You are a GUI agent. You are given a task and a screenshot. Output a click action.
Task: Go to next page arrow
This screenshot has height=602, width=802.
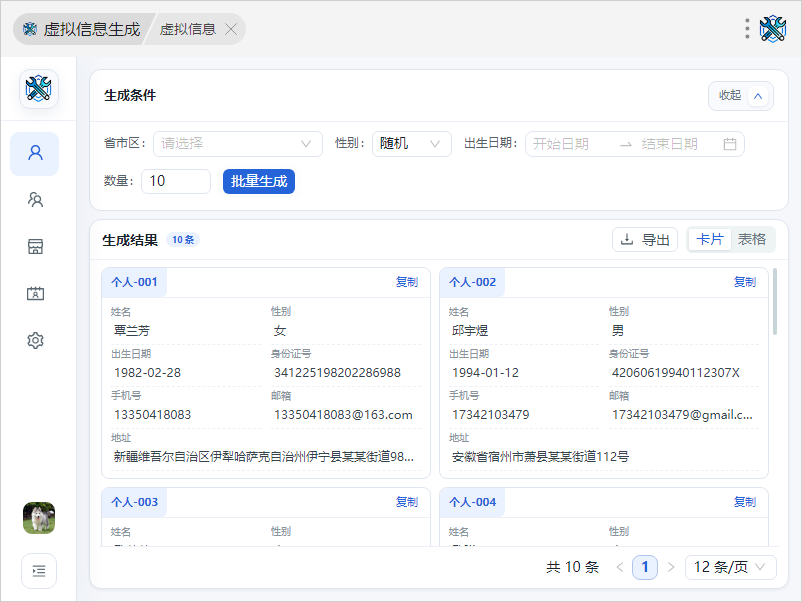point(671,567)
